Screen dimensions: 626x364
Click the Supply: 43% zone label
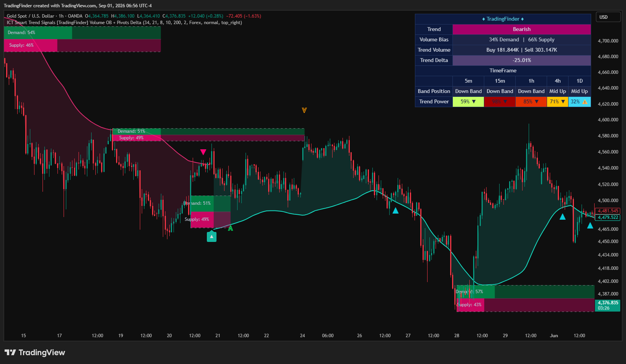469,305
